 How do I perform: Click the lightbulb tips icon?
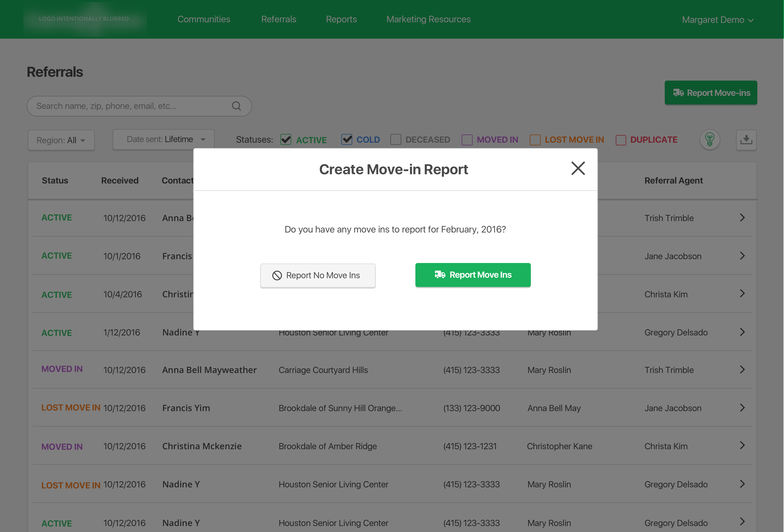pyautogui.click(x=709, y=139)
